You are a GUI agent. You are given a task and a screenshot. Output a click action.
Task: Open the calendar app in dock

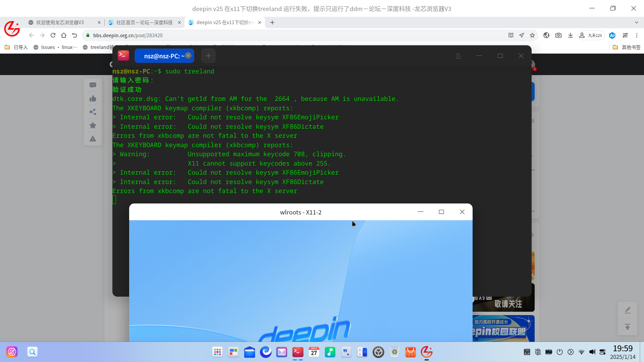[x=314, y=352]
